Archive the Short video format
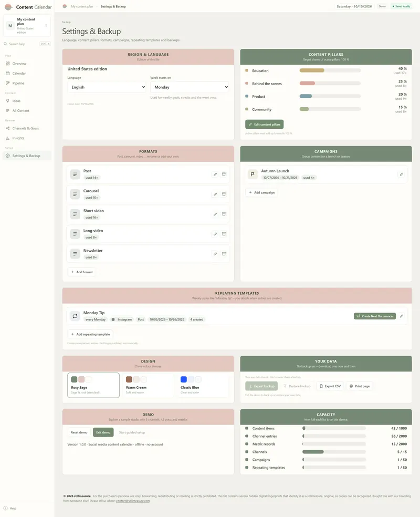Screen dimensions: 420x517 224,214
